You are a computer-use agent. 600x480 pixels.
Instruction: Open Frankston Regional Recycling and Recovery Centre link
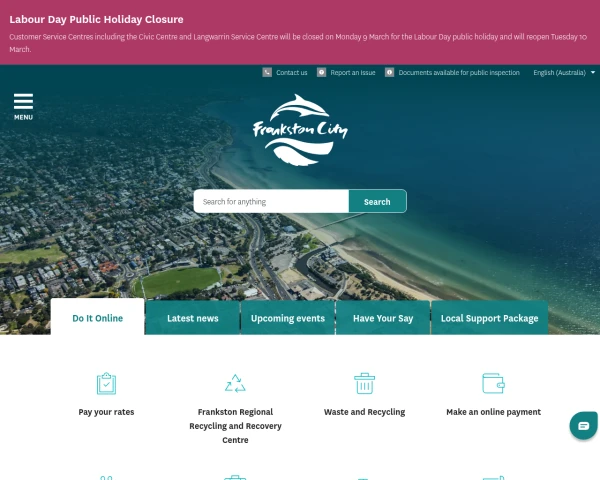tap(235, 426)
